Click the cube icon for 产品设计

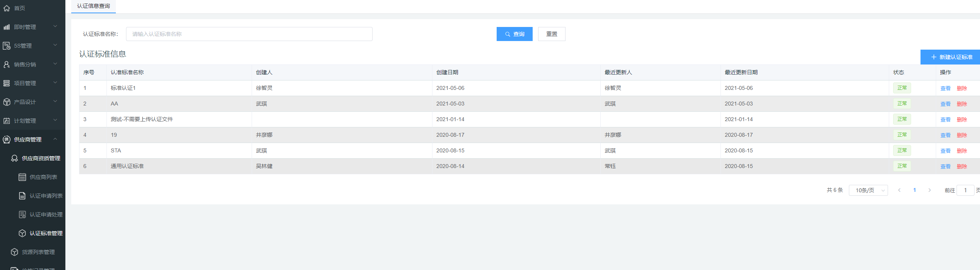(7, 102)
